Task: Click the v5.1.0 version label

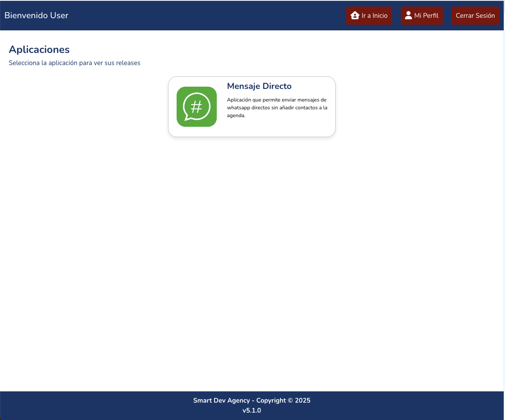Action: click(252, 410)
